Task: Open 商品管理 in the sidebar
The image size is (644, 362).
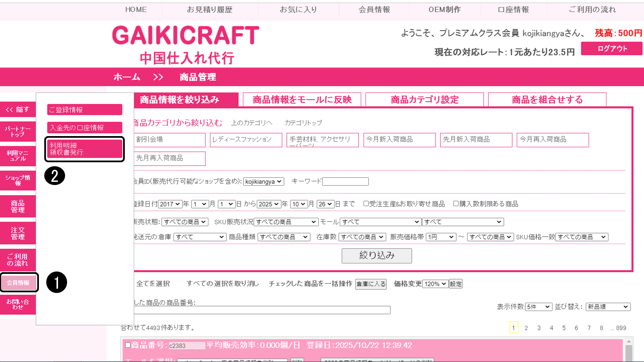Action: pyautogui.click(x=18, y=206)
